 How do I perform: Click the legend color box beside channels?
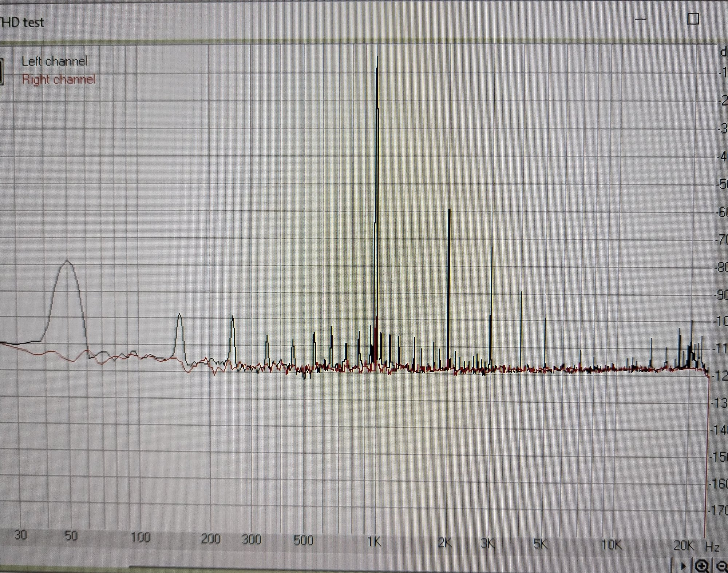[x=1, y=71]
